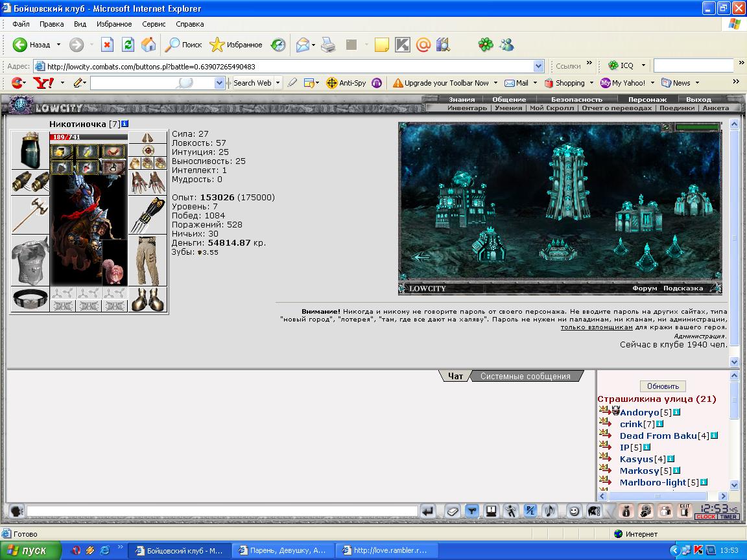Click the browser stop icon
The width and height of the screenshot is (747, 560).
point(107,45)
